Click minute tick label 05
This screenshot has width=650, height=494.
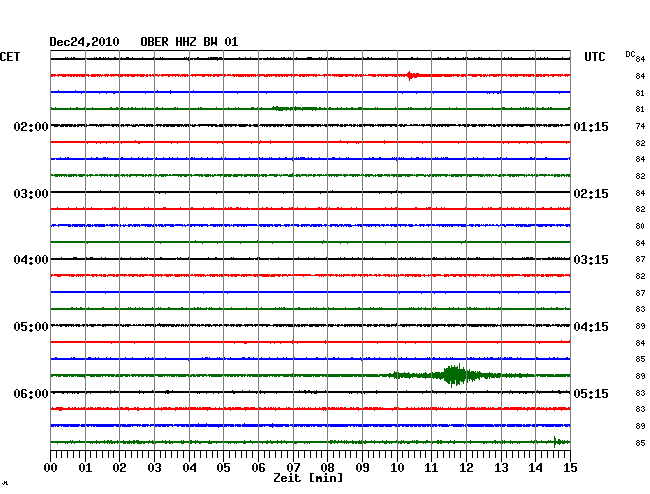(223, 468)
